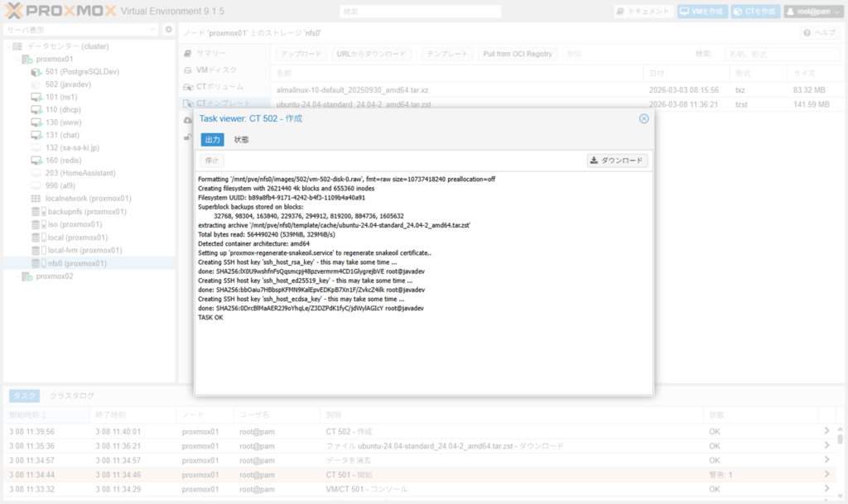Open the サーバ表示 view dropdown
This screenshot has height=504, width=848.
152,30
